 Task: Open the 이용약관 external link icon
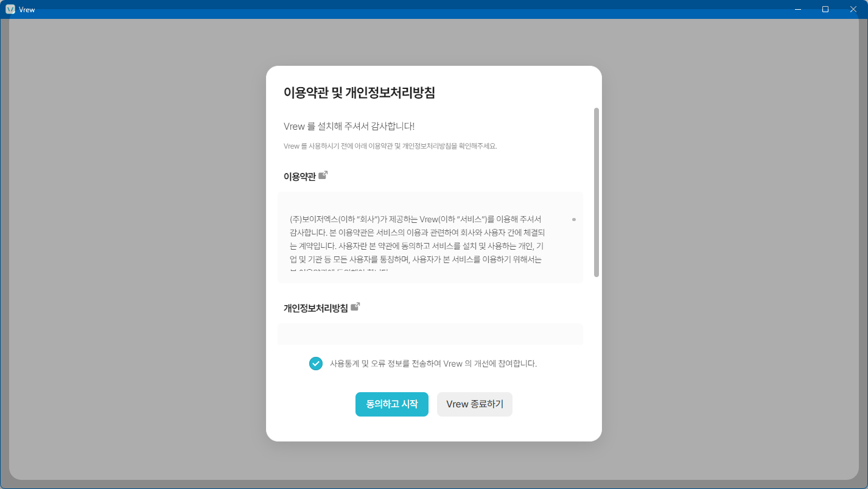tap(323, 175)
